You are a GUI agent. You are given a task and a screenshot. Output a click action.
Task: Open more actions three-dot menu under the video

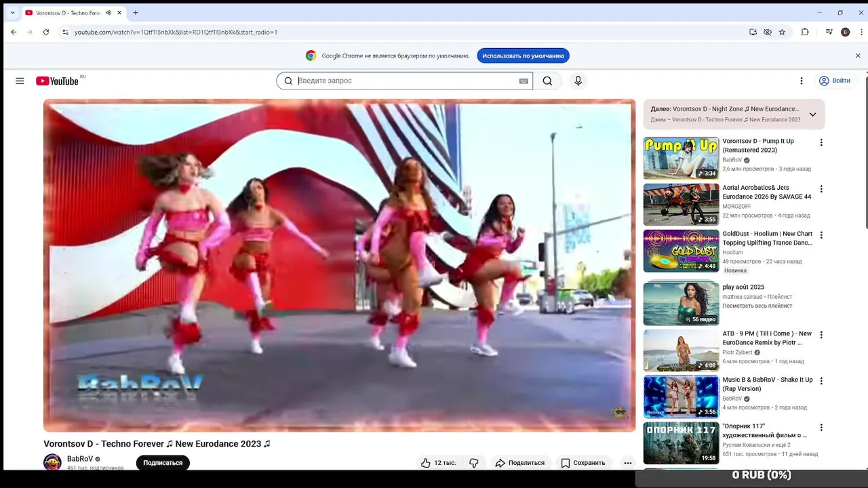point(627,463)
